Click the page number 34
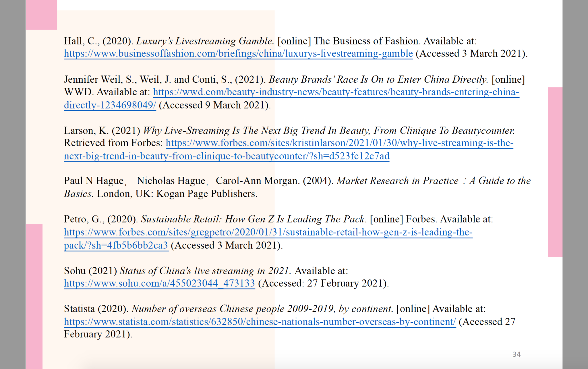 [x=517, y=354]
